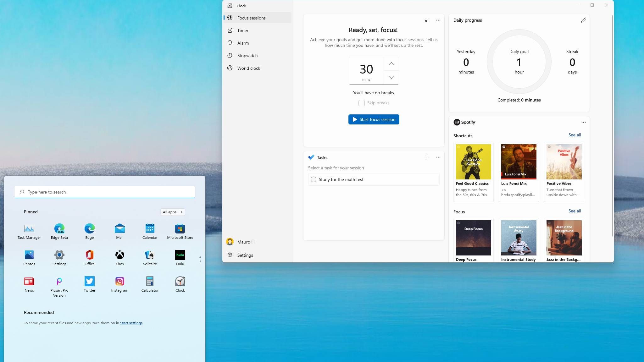Open focus session card more options
Image resolution: width=644 pixels, height=362 pixels.
438,20
